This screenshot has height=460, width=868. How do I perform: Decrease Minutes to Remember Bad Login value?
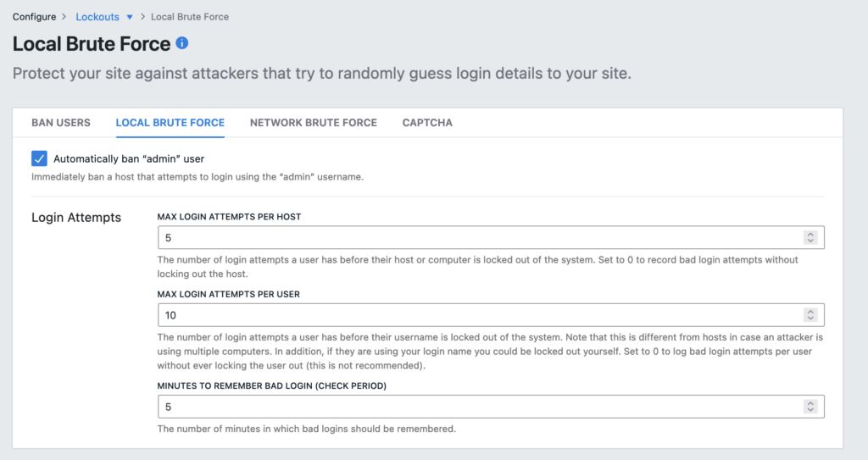[x=810, y=410]
